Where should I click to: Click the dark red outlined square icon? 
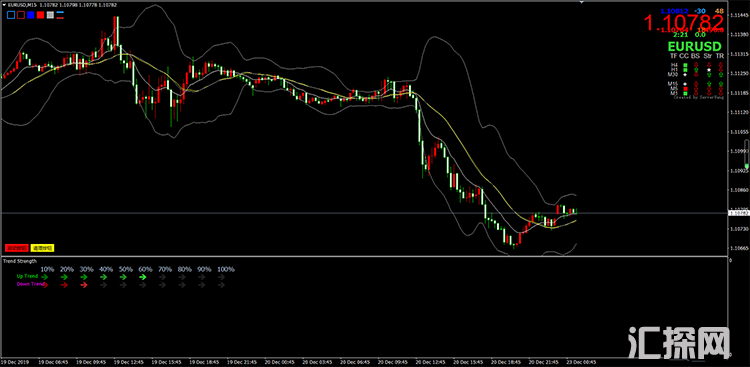[x=21, y=15]
